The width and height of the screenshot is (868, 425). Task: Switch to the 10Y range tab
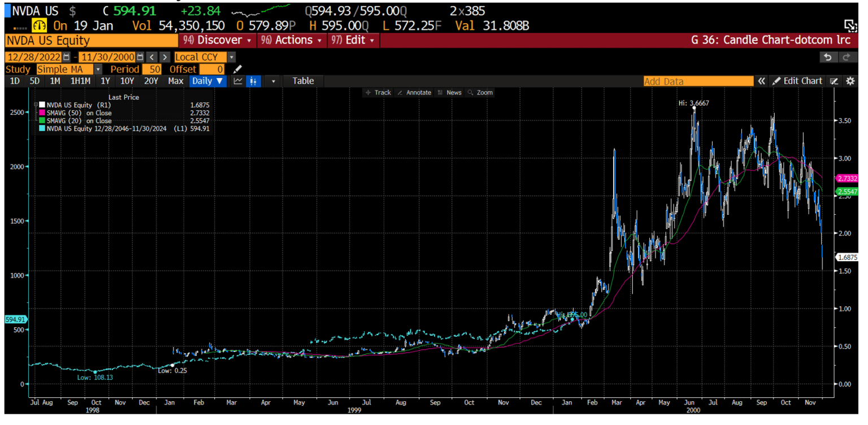coord(127,81)
